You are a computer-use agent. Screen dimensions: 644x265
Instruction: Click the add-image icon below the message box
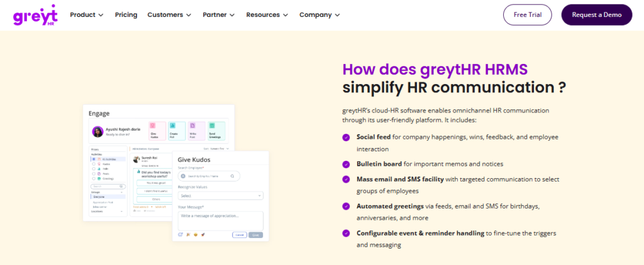(x=180, y=234)
